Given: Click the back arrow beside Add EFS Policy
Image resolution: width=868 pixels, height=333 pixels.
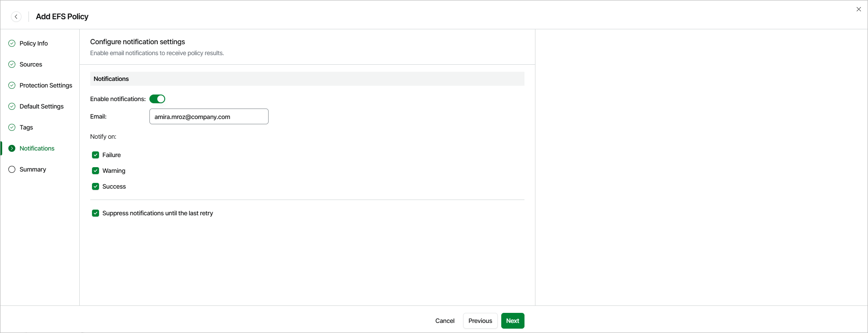Looking at the screenshot, I should 16,16.
